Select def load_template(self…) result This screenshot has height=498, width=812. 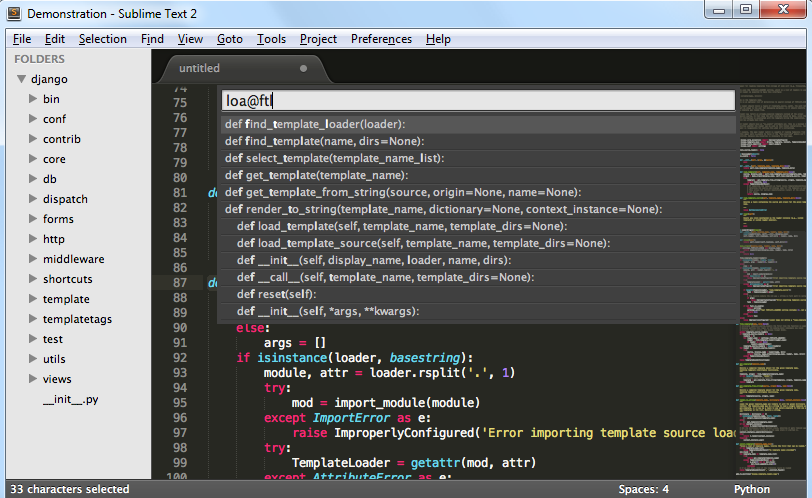coord(478,226)
